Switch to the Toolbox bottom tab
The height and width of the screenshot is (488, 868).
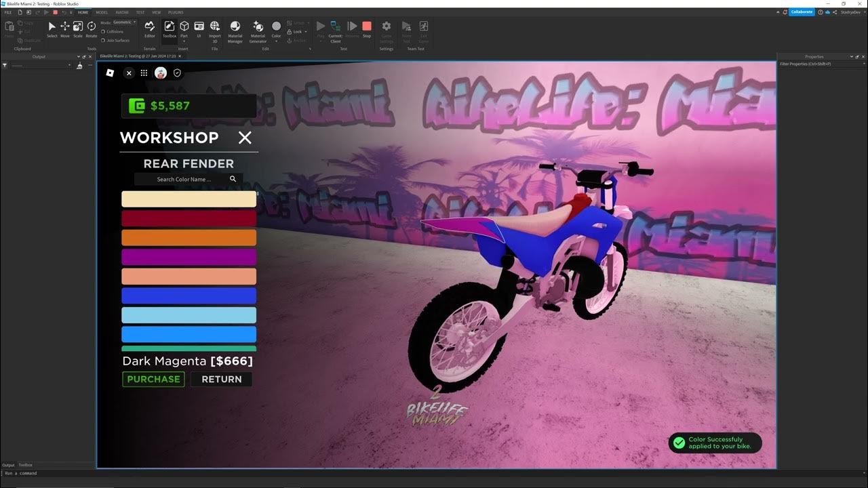(25, 465)
